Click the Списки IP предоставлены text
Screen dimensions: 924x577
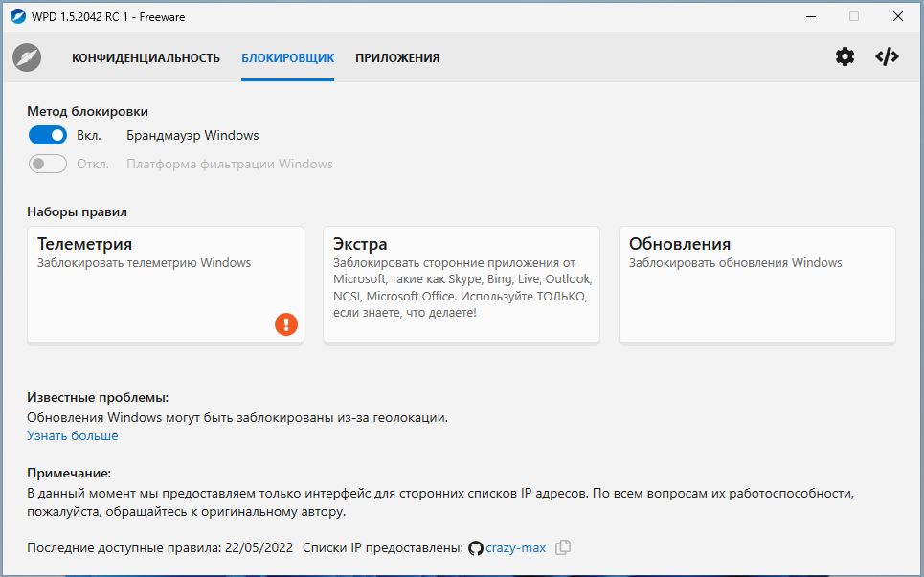pyautogui.click(x=383, y=547)
